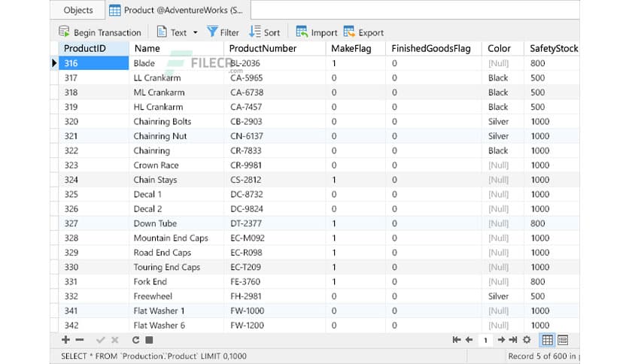The width and height of the screenshot is (629, 364).
Task: Select product number FH-2981 cell
Action: point(275,296)
